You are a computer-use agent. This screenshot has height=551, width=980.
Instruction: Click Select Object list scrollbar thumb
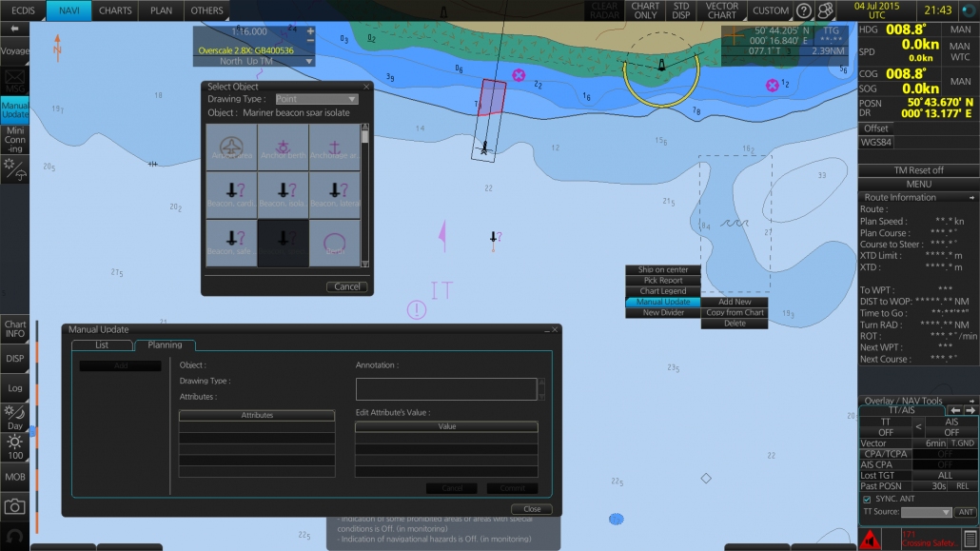tap(365, 136)
